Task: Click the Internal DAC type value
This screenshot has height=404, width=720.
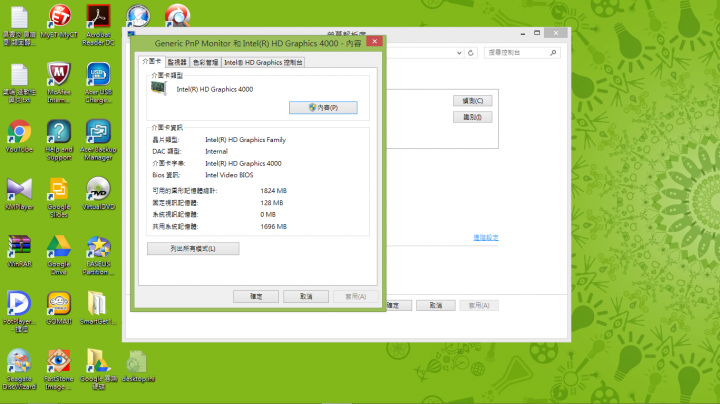Action: 216,152
